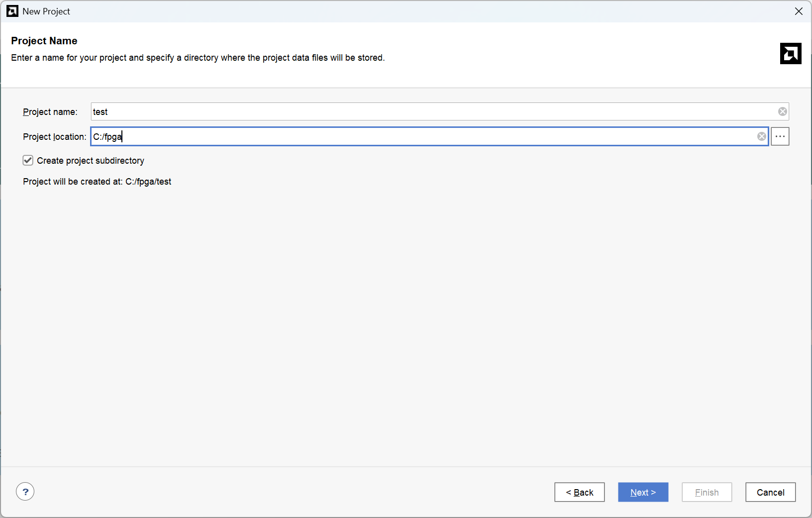812x518 pixels.
Task: Click inside the Project location text field
Action: pyautogui.click(x=423, y=136)
